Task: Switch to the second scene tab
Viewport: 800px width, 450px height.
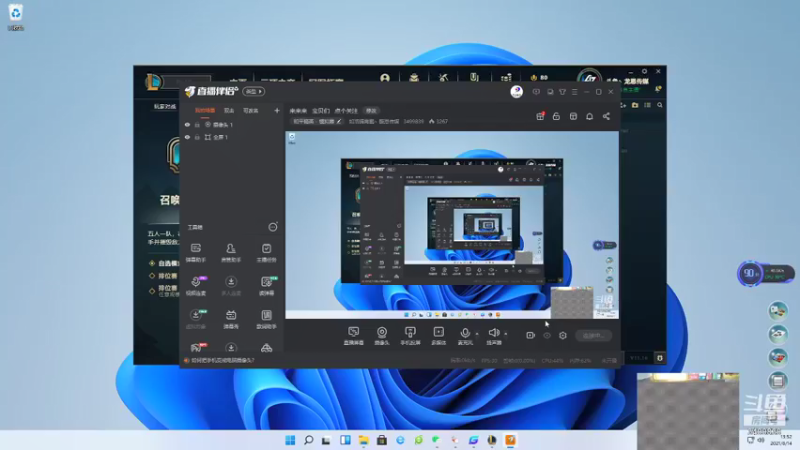Action: pos(229,110)
